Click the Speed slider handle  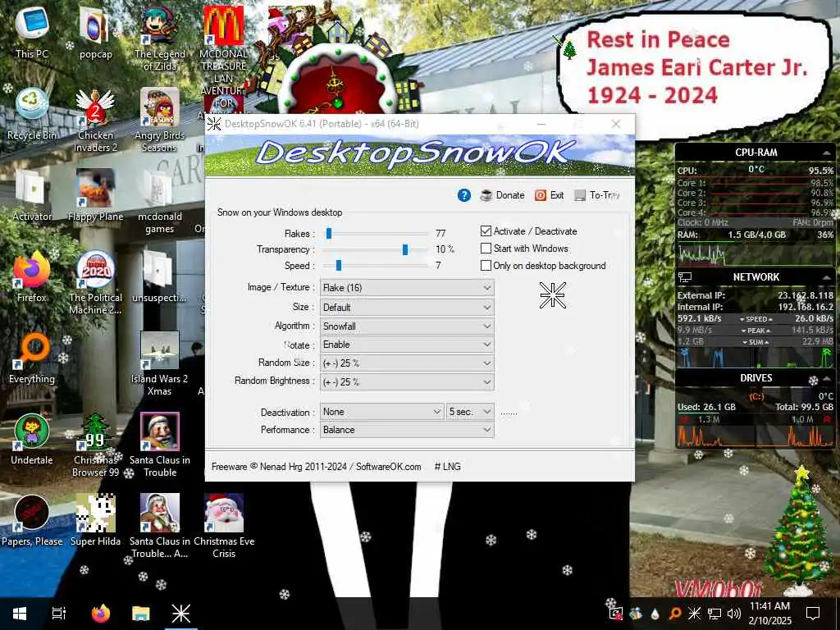pyautogui.click(x=339, y=265)
